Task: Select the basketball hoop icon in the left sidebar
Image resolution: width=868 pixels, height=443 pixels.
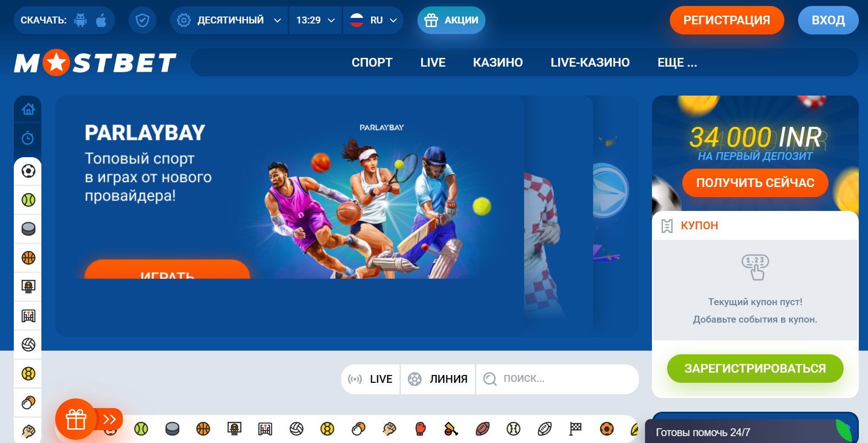Action: pyautogui.click(x=29, y=287)
